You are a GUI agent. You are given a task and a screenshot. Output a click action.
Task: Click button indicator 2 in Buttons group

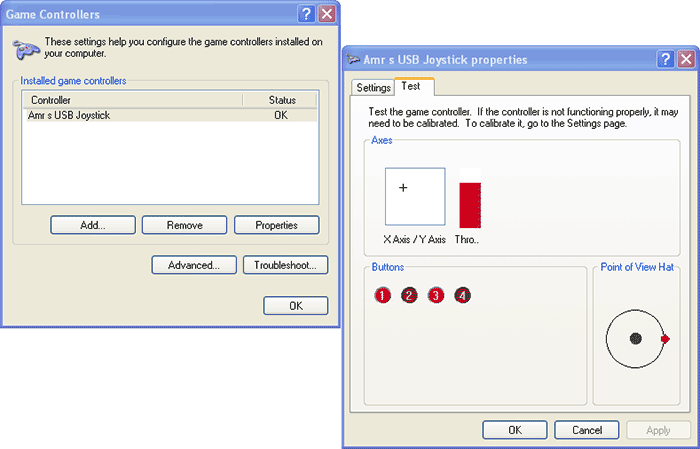(409, 295)
